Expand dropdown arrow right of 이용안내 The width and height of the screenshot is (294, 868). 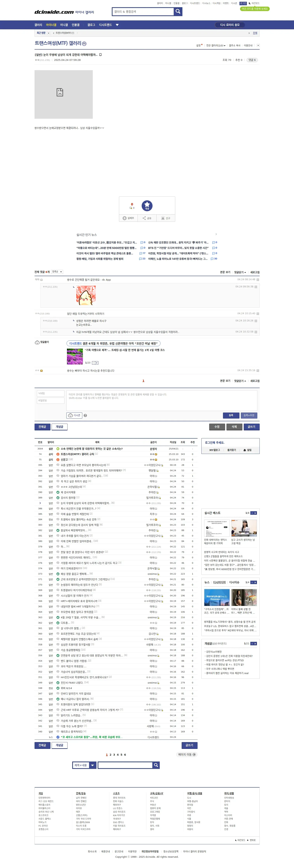coord(258,45)
